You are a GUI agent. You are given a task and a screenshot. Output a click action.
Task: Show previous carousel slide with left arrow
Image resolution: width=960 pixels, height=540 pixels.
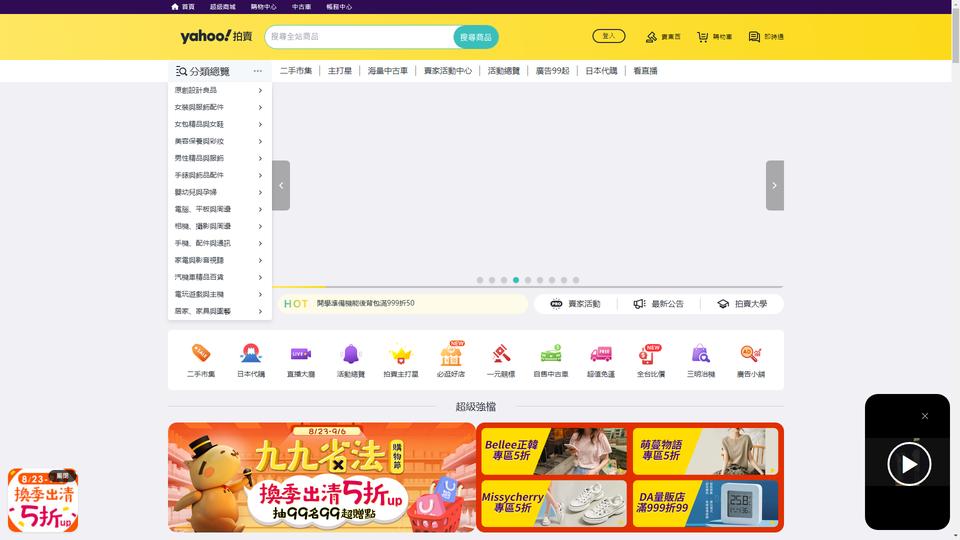pyautogui.click(x=281, y=186)
